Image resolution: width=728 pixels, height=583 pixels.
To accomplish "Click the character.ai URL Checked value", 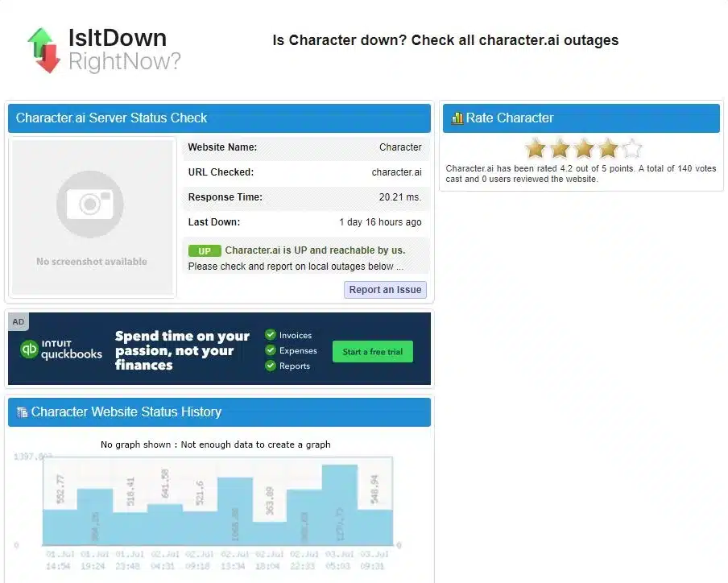I will point(396,172).
